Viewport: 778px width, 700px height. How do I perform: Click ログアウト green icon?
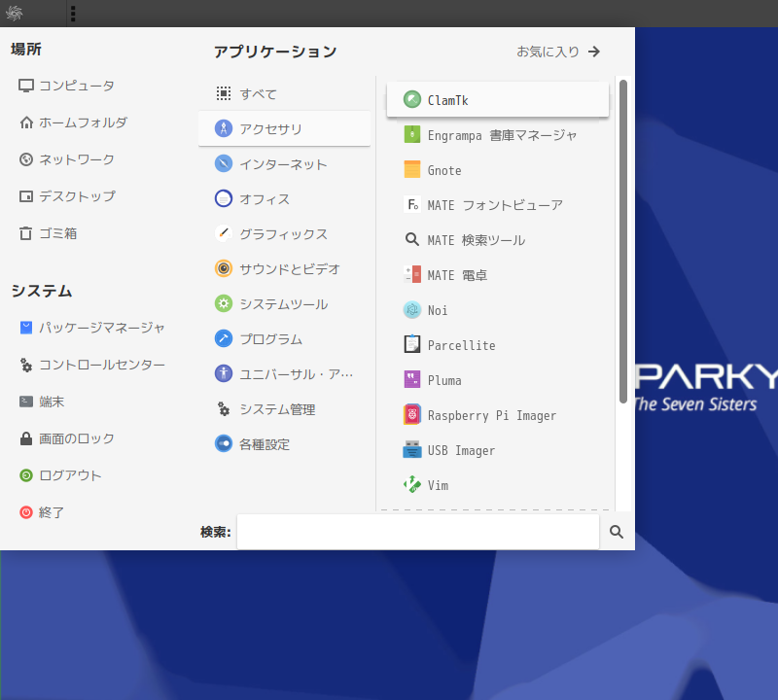[26, 475]
